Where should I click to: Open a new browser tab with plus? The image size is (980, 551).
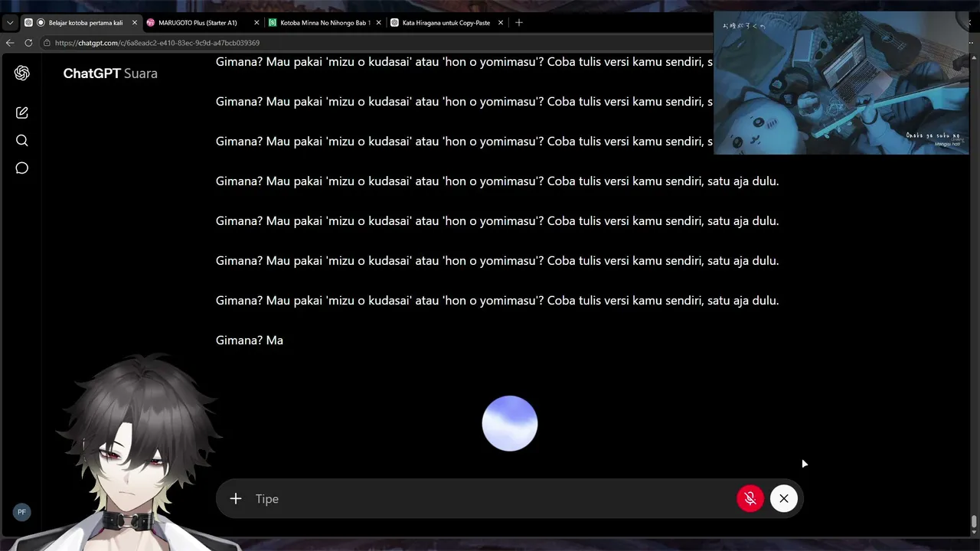click(519, 23)
